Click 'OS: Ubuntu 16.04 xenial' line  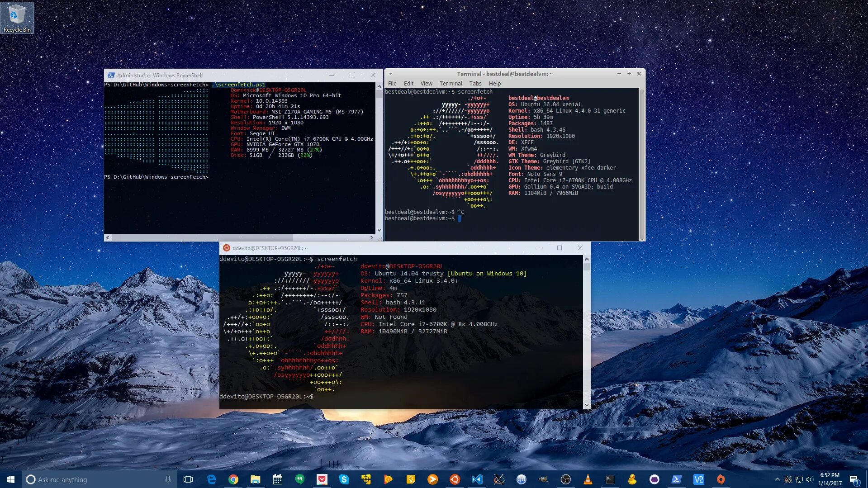[x=545, y=104]
